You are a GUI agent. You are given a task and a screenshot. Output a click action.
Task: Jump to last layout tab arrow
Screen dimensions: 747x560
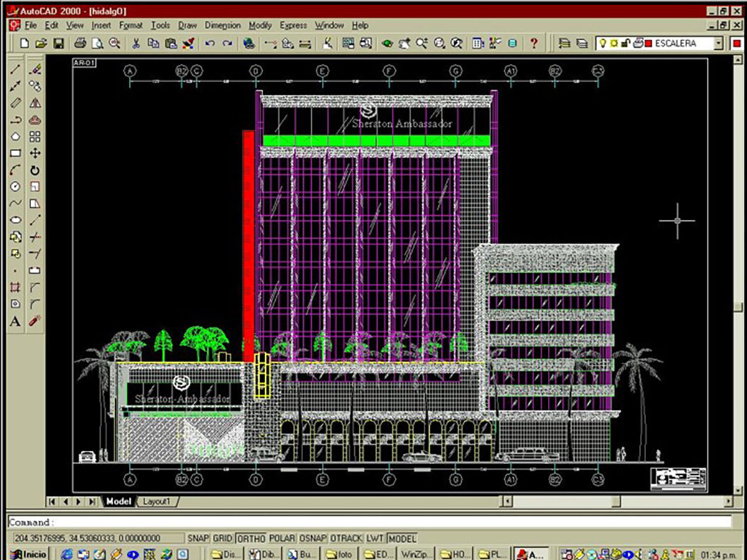[92, 502]
